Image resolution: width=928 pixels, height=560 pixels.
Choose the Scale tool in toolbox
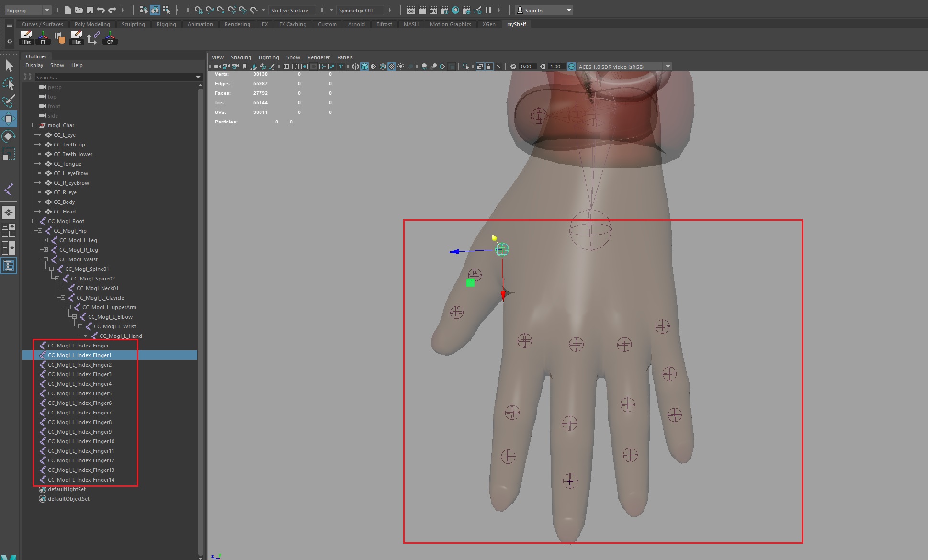(9, 154)
